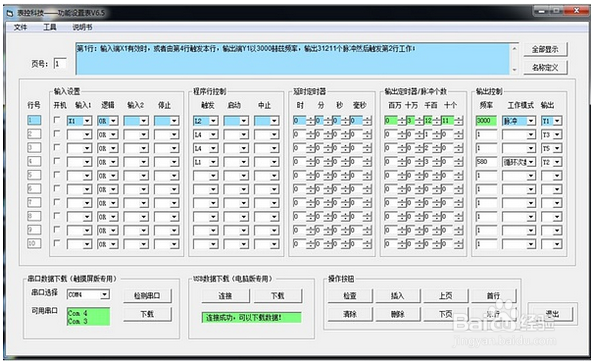Click the description box scroll-down arrow
The height and width of the screenshot is (362, 591).
point(514,70)
